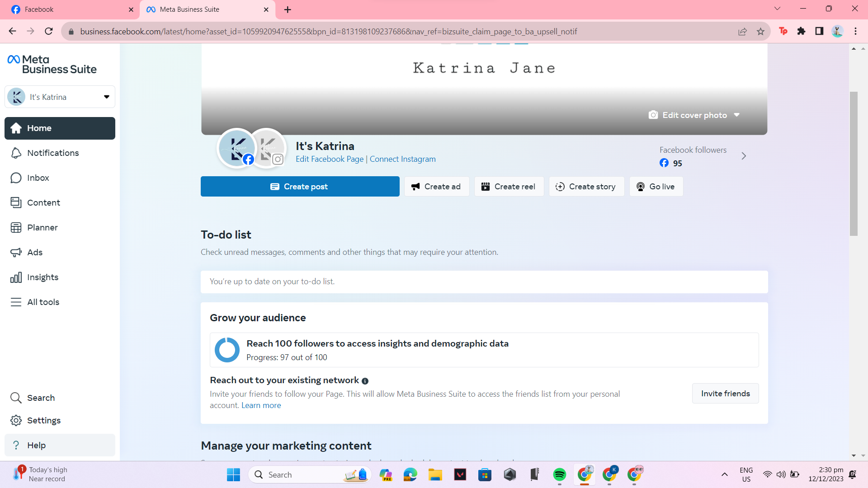Open Help in sidebar
The height and width of the screenshot is (488, 868).
coord(60,446)
